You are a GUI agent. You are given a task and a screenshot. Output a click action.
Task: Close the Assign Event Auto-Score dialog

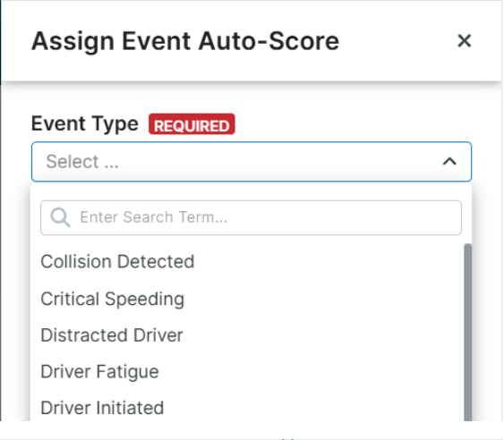[464, 41]
